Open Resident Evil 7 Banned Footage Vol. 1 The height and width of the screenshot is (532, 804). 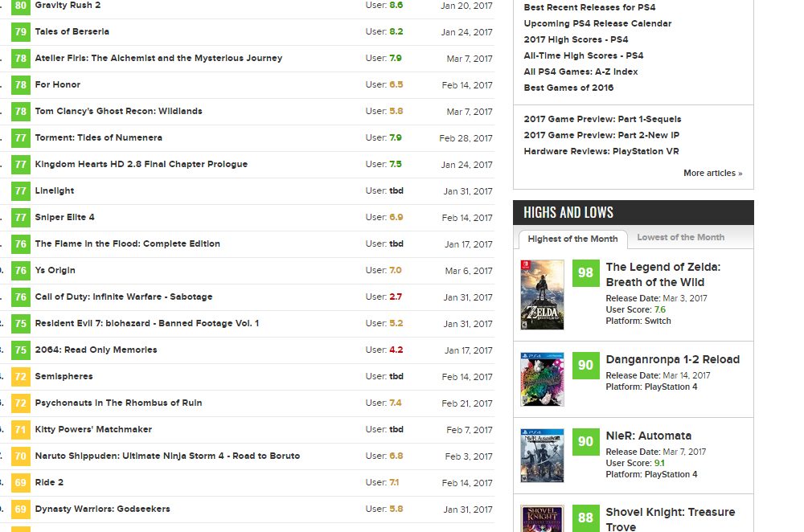click(x=146, y=323)
